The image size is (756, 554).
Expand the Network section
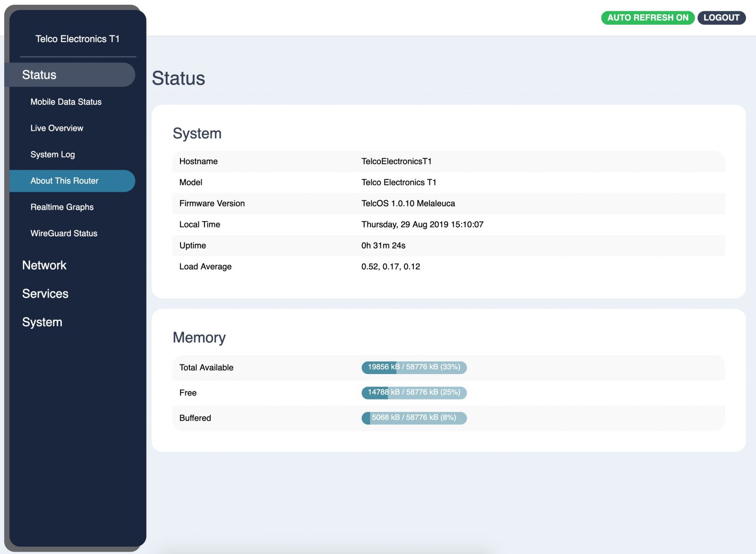coord(44,265)
